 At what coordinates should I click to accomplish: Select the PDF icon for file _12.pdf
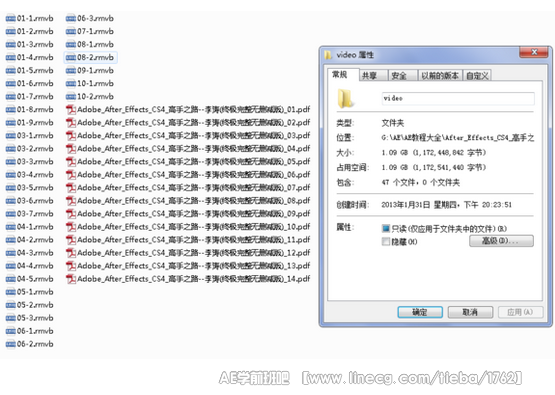pos(71,253)
